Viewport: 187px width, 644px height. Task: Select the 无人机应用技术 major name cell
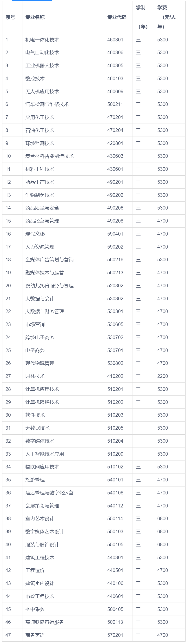click(42, 92)
